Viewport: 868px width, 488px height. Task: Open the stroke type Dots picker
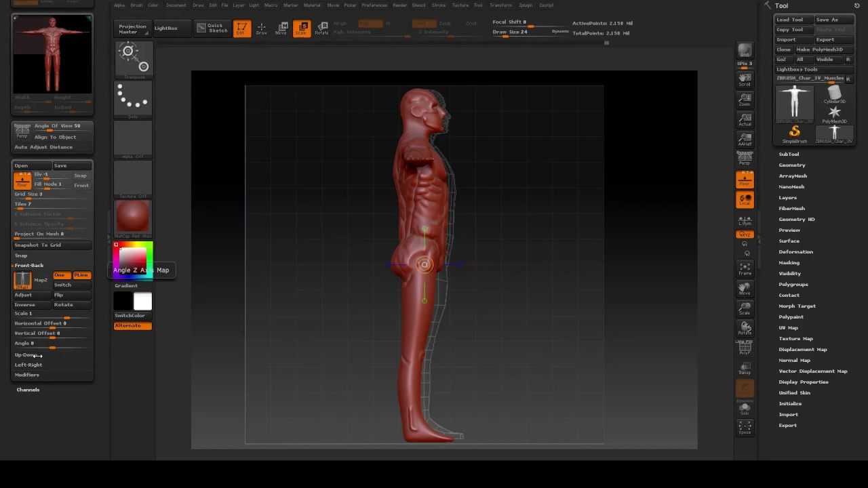133,100
